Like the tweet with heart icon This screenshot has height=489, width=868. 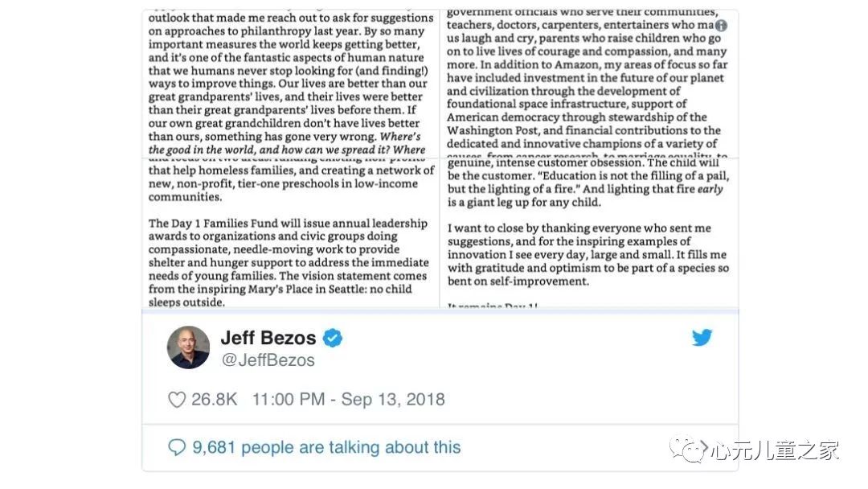pyautogui.click(x=177, y=399)
